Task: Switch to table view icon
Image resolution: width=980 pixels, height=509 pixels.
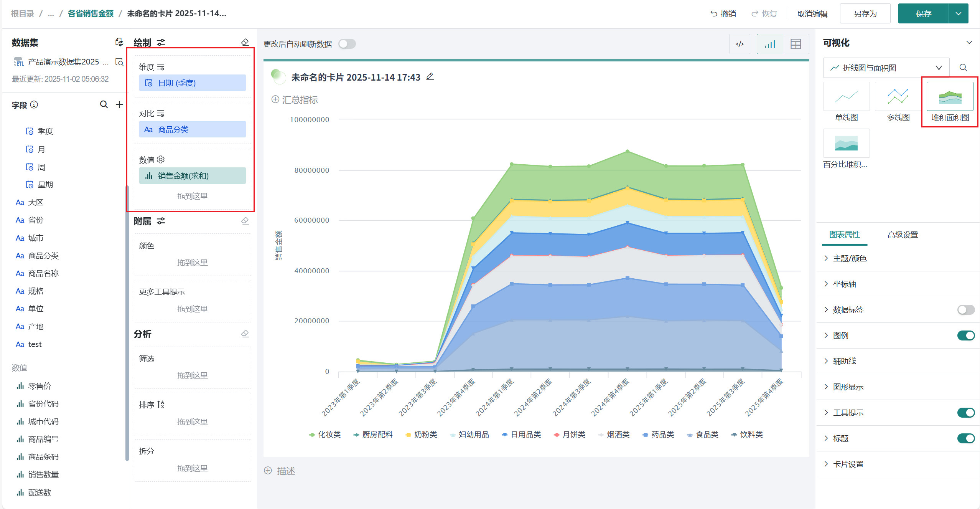Action: 796,44
